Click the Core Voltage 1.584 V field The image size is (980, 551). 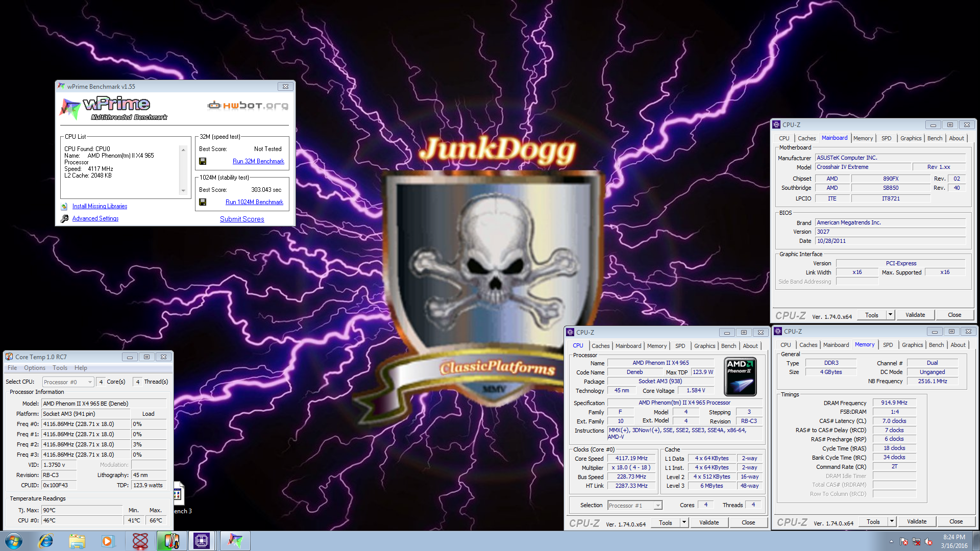(x=696, y=390)
